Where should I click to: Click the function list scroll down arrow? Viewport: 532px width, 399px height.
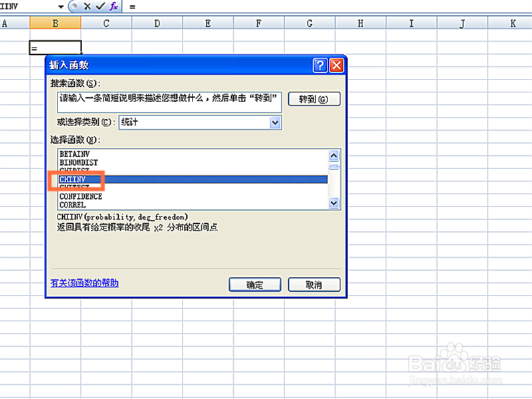coord(334,203)
